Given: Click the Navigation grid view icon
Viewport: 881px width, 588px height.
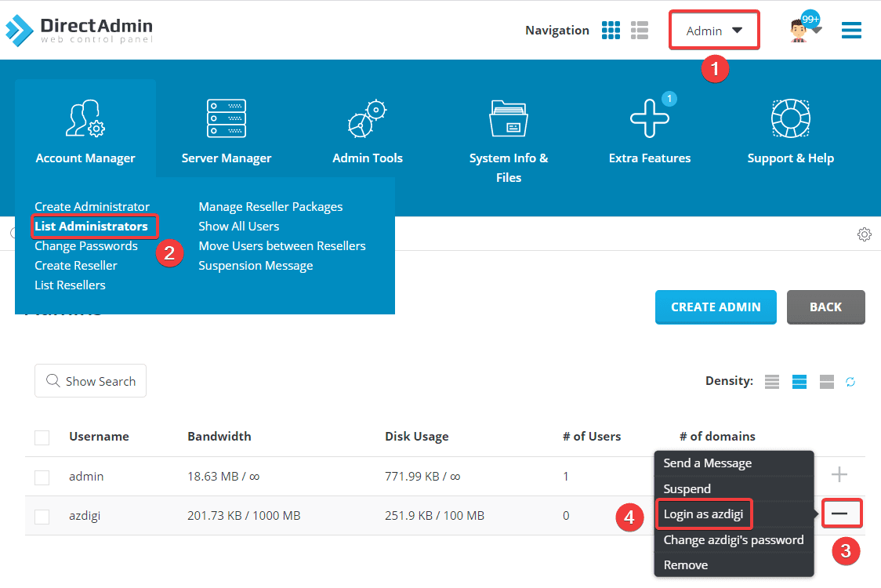Looking at the screenshot, I should point(611,30).
